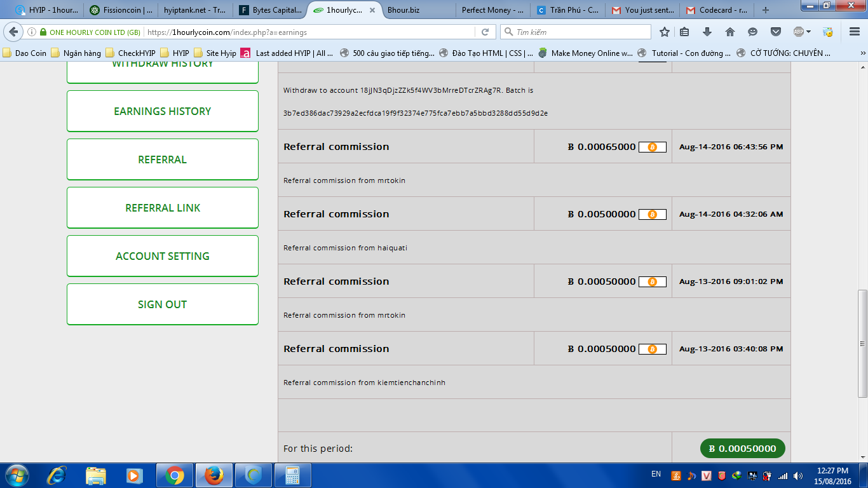Screen dimensions: 868x488
Task: Open the taskbar clock showing 12:27 PM
Action: (x=832, y=475)
